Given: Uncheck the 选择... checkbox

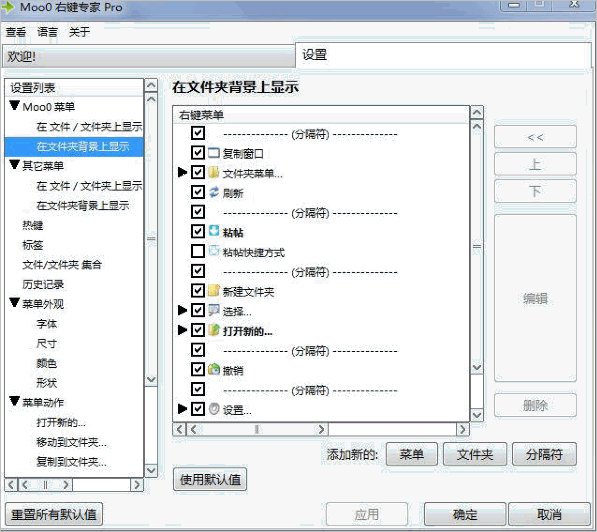Looking at the screenshot, I should point(198,310).
